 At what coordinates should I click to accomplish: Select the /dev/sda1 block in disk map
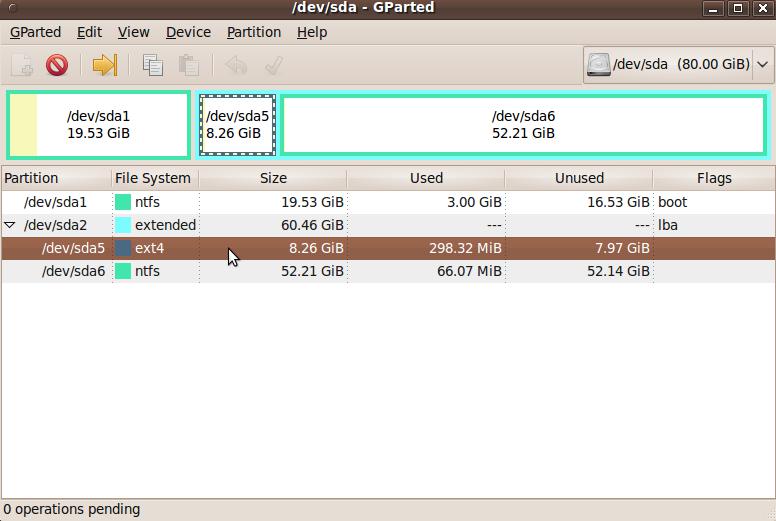point(98,125)
